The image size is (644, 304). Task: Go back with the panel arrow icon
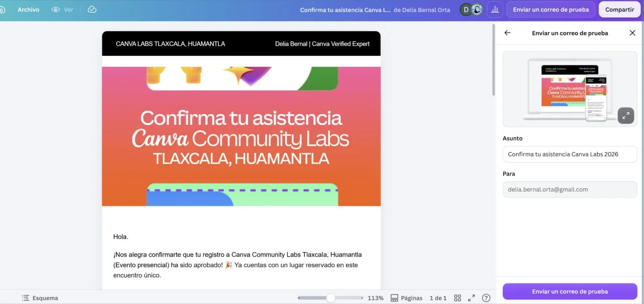[507, 33]
